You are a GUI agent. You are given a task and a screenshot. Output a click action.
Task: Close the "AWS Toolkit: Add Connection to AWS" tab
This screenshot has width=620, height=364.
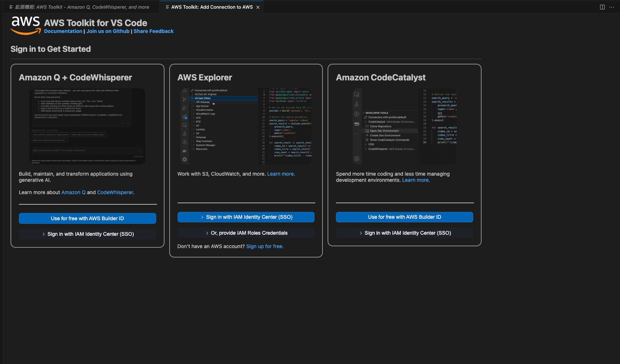point(258,7)
